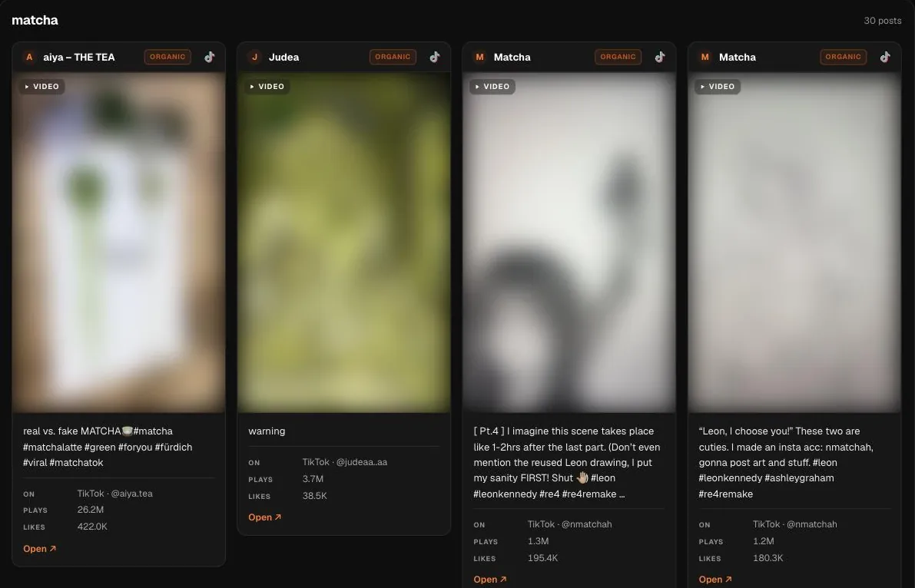The image size is (915, 588).
Task: Open the post with 1.2M plays
Action: 715,580
